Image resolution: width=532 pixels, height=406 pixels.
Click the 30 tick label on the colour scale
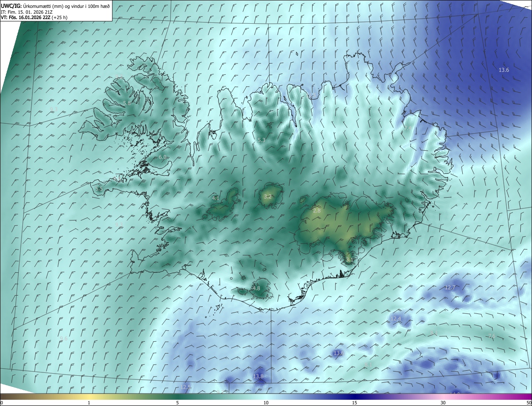(443, 403)
